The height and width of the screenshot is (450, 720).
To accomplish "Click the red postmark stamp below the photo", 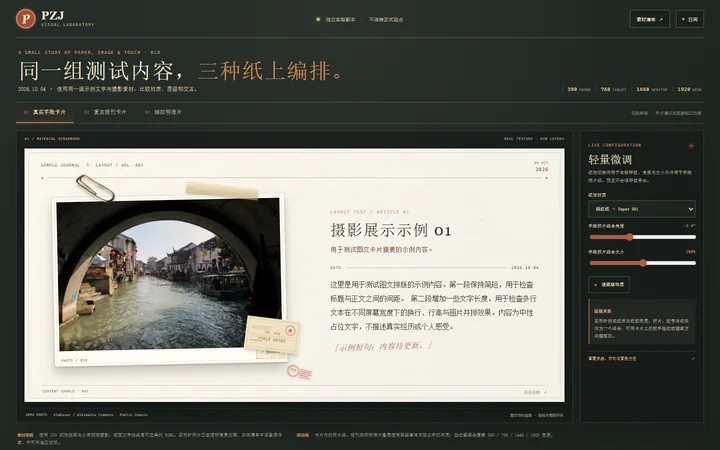I will tap(299, 372).
